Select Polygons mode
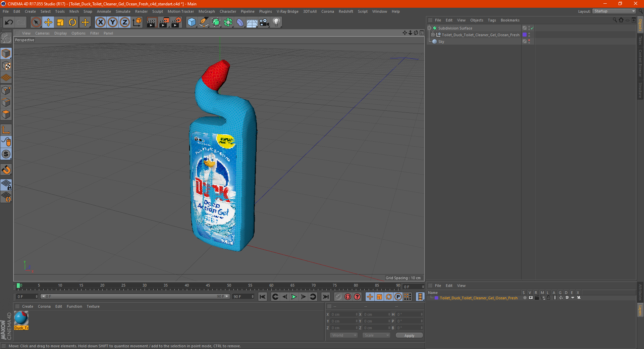 [6, 114]
